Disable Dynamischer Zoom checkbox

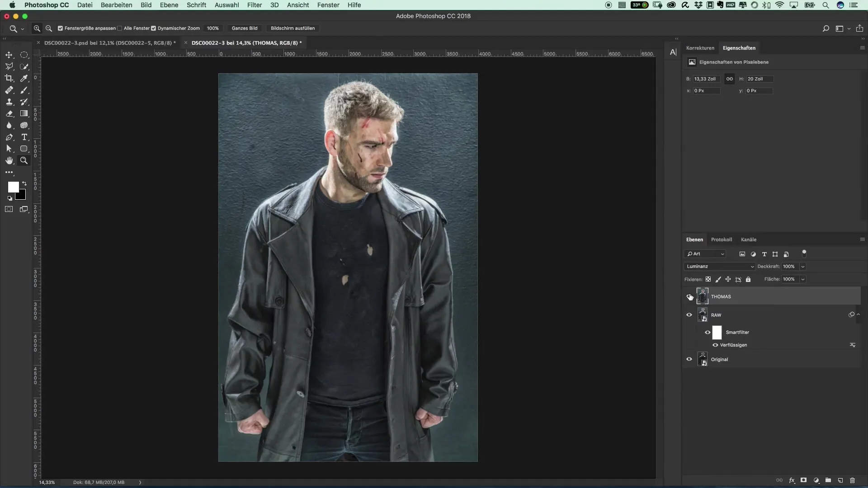click(x=153, y=28)
